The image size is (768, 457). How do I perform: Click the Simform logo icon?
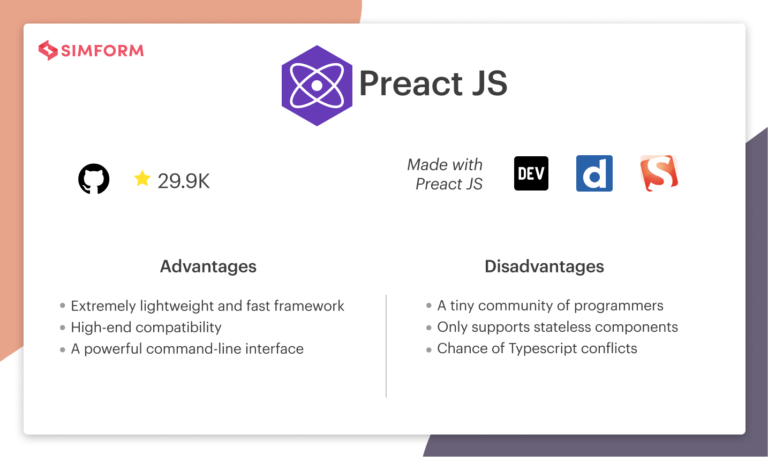click(x=48, y=50)
